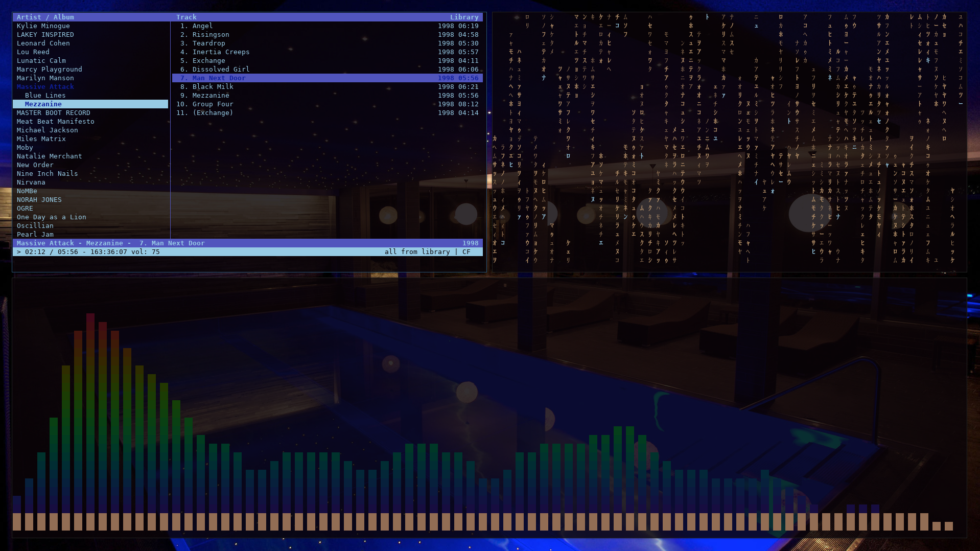Collapse the Massive Attack artist entry

[45, 87]
